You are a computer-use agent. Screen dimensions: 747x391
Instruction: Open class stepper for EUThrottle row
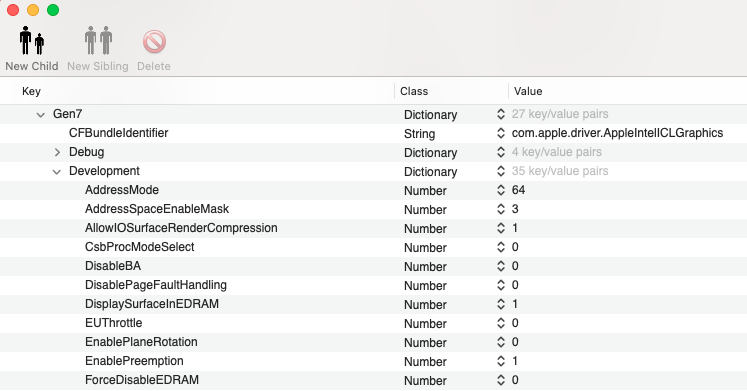(x=501, y=323)
